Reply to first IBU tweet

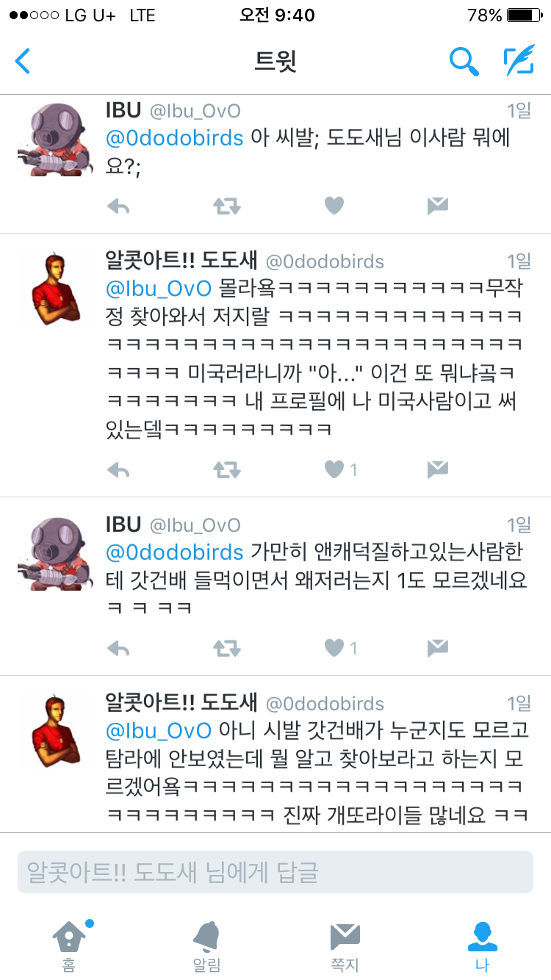[x=118, y=206]
